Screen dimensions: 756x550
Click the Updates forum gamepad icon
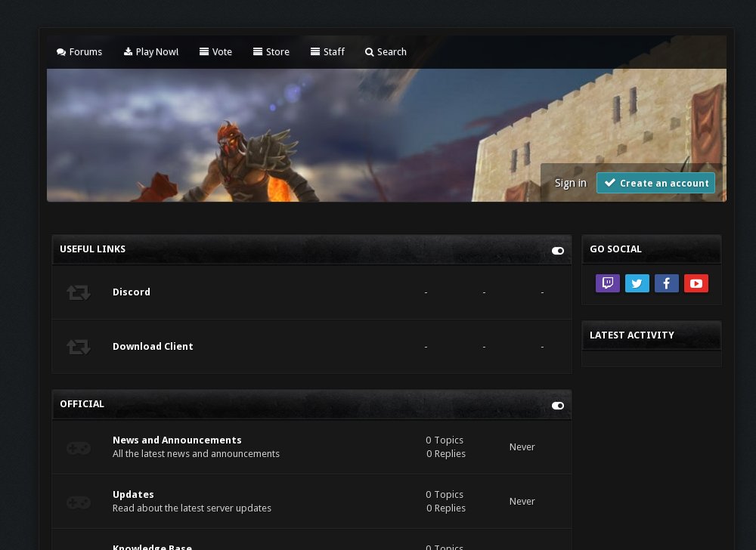(x=79, y=502)
